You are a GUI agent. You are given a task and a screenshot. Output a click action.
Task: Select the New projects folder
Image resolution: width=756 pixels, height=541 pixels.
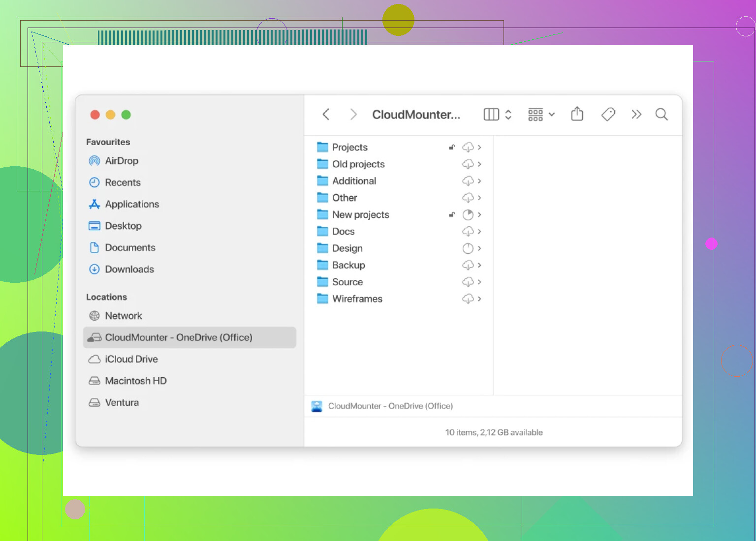pos(399,214)
